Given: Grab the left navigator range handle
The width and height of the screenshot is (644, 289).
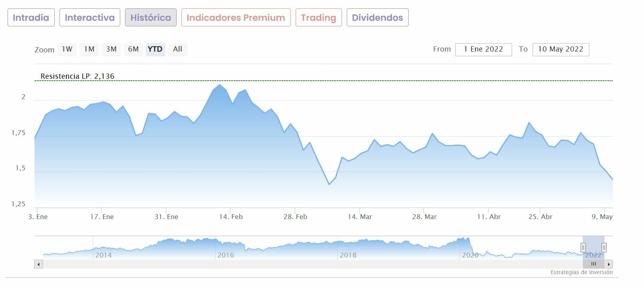Looking at the screenshot, I should [583, 248].
